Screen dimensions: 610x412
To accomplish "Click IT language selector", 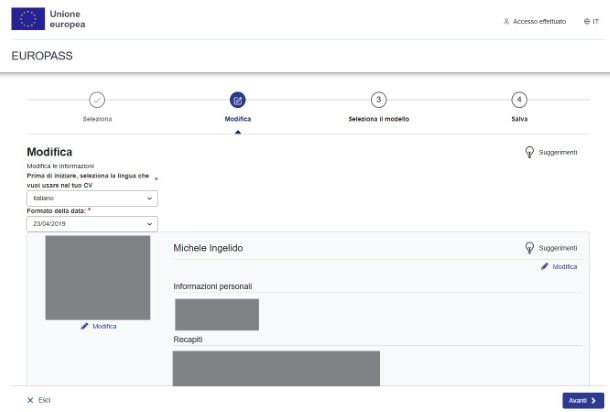I will [596, 21].
